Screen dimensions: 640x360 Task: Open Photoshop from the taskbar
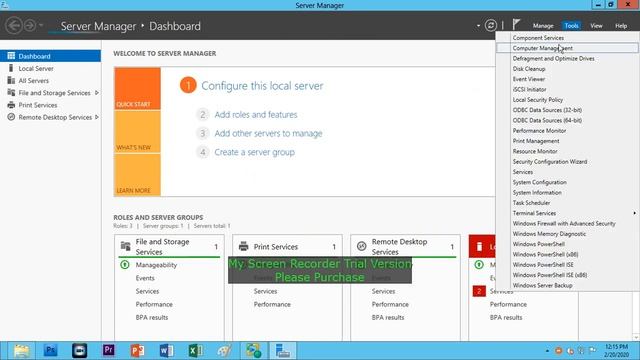click(50, 351)
